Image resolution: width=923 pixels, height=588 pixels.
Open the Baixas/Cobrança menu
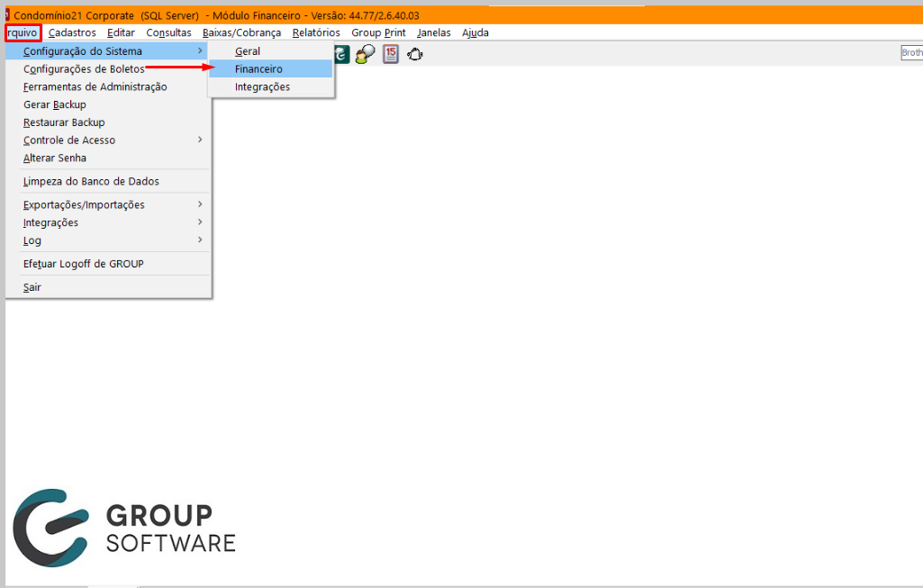pyautogui.click(x=241, y=33)
